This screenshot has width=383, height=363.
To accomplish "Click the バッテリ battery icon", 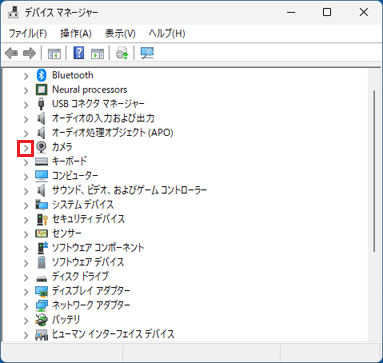I will [41, 320].
